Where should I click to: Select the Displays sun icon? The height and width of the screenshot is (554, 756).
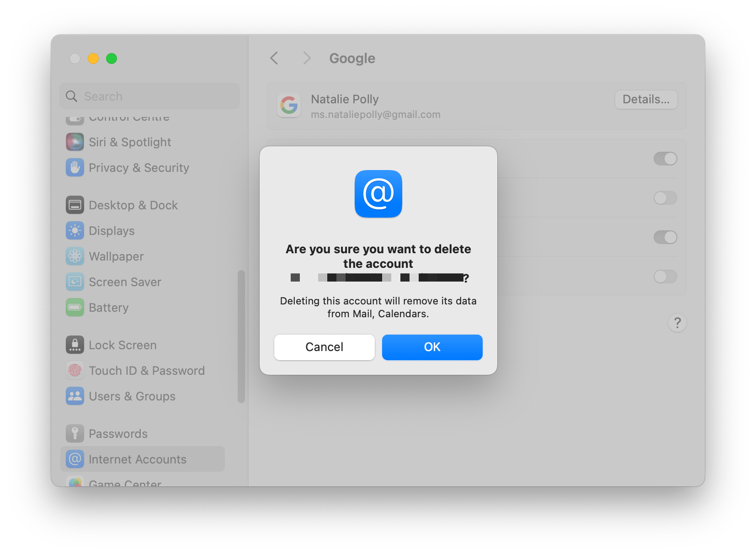click(x=75, y=230)
